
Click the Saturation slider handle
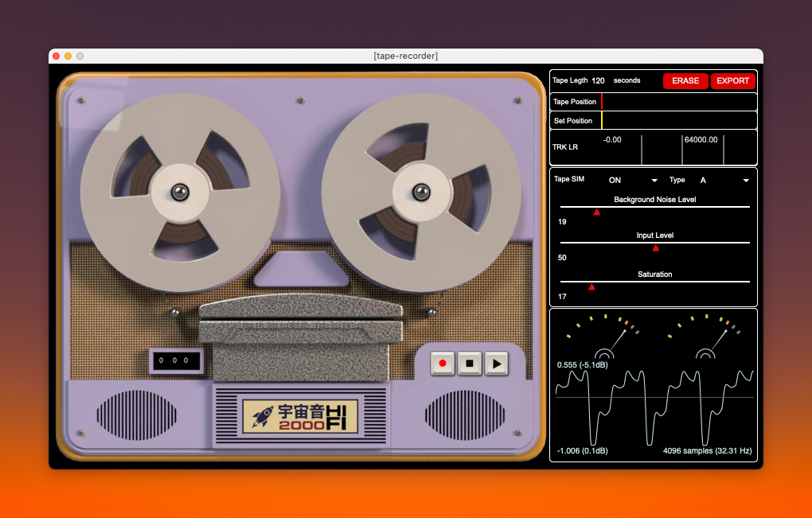click(591, 286)
